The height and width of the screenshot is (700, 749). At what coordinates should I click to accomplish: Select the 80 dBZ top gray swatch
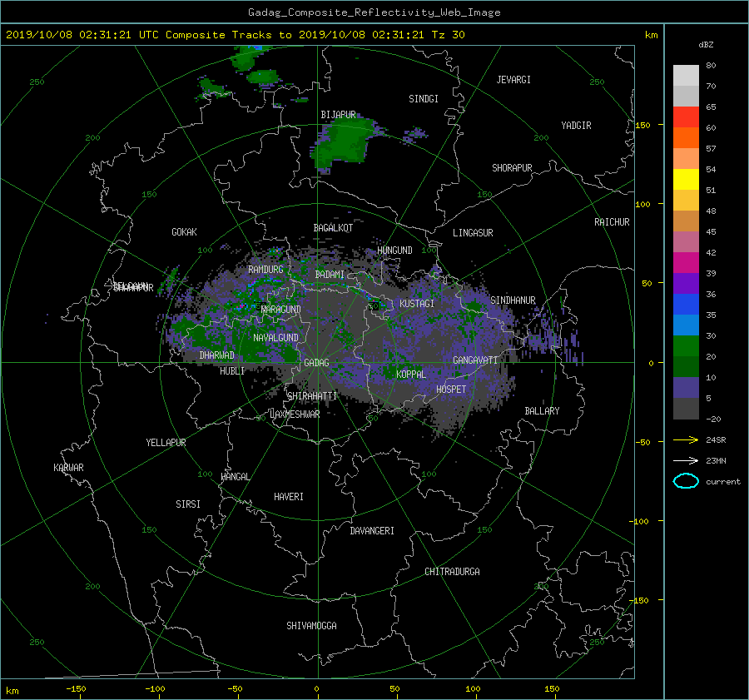click(x=686, y=75)
